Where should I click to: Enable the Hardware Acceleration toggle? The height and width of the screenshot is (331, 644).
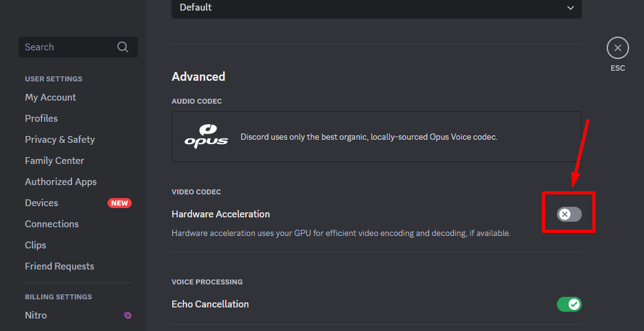569,214
